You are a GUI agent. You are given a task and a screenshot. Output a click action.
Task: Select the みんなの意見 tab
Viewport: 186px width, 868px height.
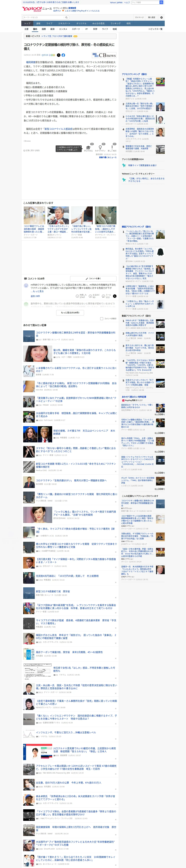click(98, 24)
